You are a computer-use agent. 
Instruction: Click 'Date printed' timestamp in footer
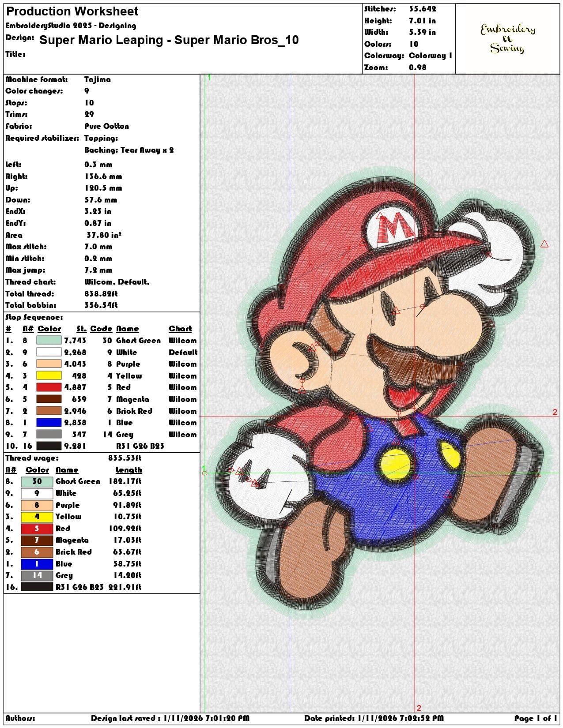coord(374,718)
